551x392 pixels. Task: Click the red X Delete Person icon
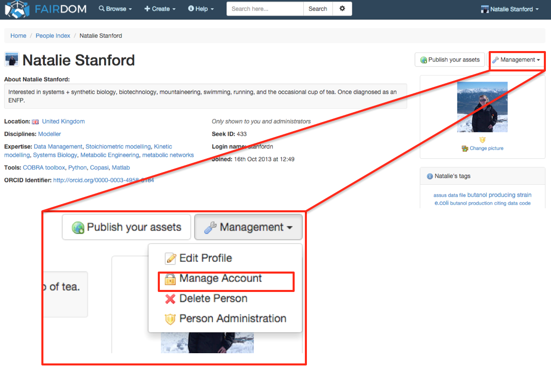[x=171, y=299]
